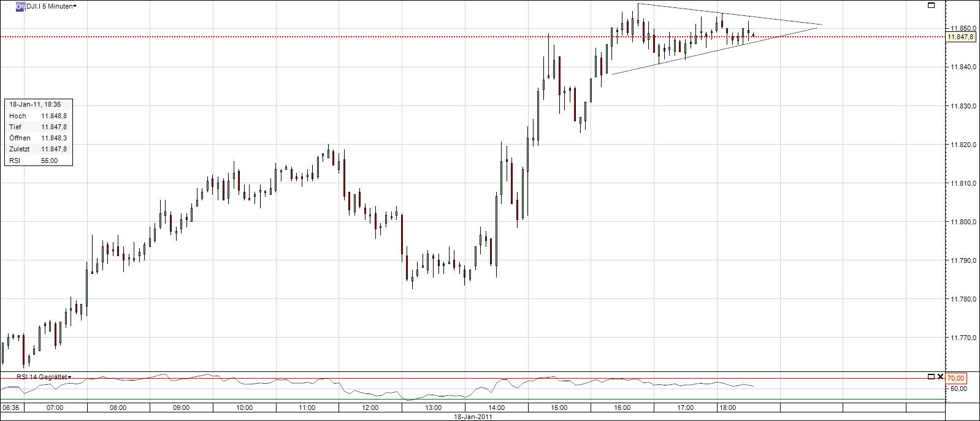Viewport: 980px width, 421px height.
Task: Click the 18:00 time axis label
Action: (x=727, y=408)
